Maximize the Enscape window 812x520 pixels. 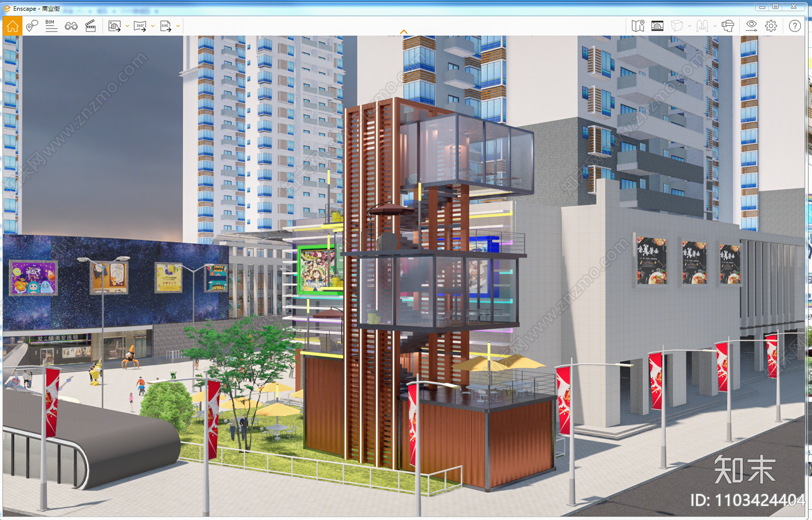[x=775, y=7]
